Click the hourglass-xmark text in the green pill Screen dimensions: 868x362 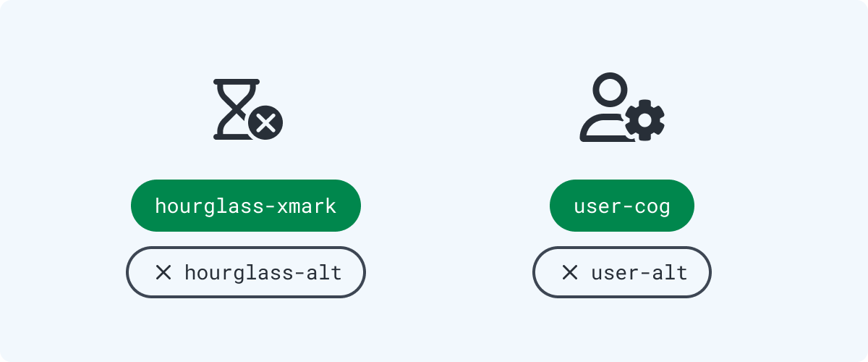point(246,206)
